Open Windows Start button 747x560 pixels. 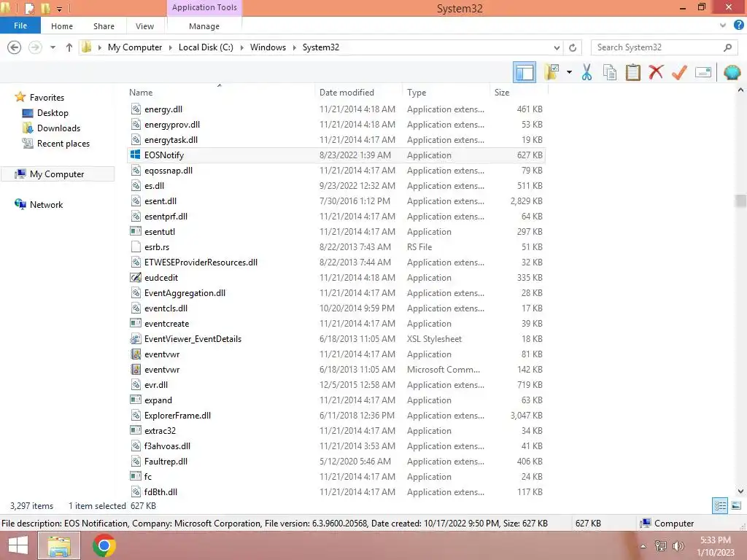pyautogui.click(x=18, y=545)
